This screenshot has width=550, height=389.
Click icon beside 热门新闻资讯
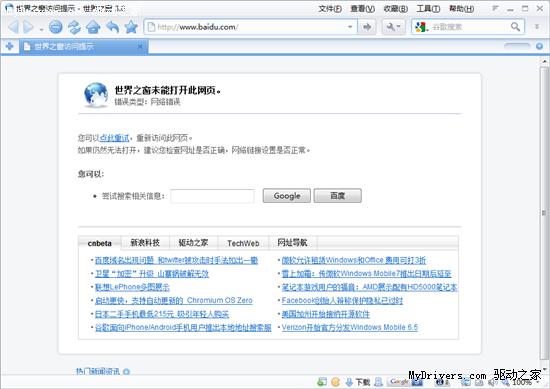coord(126,371)
